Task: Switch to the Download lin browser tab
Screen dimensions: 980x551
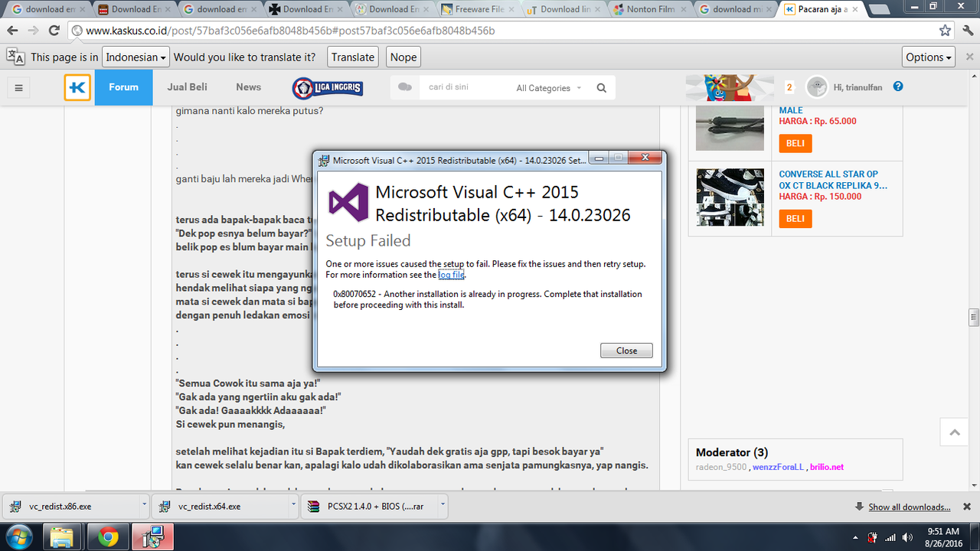Action: (x=563, y=9)
